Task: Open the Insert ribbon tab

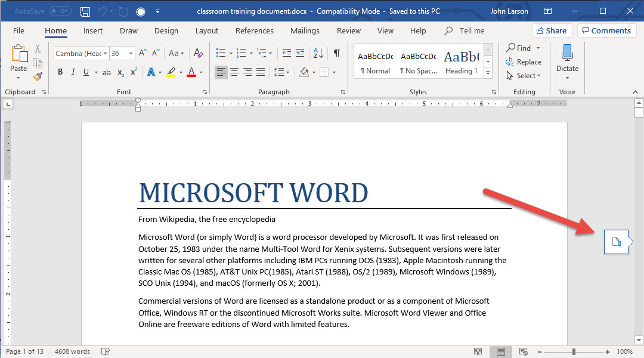Action: point(93,31)
